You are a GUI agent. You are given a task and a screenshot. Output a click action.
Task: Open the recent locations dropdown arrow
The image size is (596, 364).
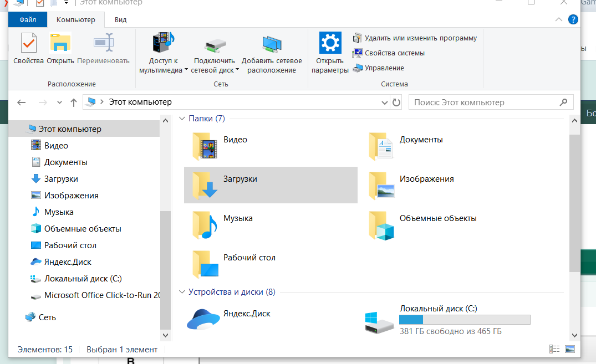tap(59, 102)
